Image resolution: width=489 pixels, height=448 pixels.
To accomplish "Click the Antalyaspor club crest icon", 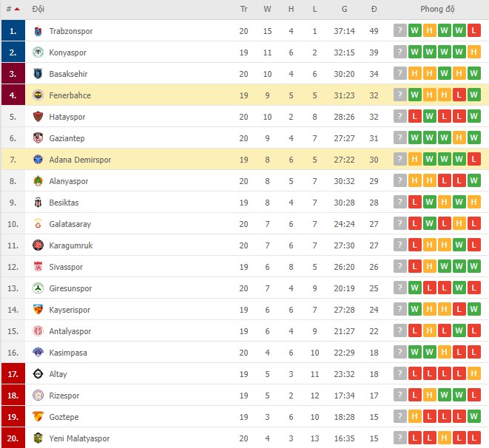I will click(x=38, y=331).
